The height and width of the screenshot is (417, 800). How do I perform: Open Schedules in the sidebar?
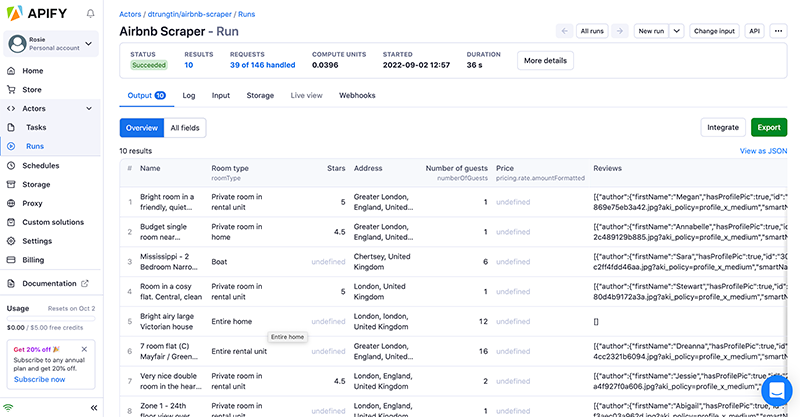[41, 166]
